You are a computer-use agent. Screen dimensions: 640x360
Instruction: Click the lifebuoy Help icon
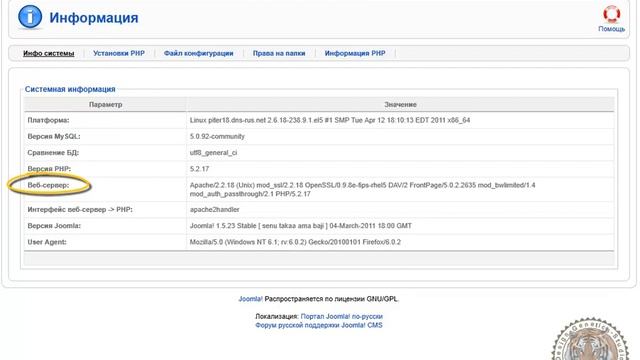point(611,14)
